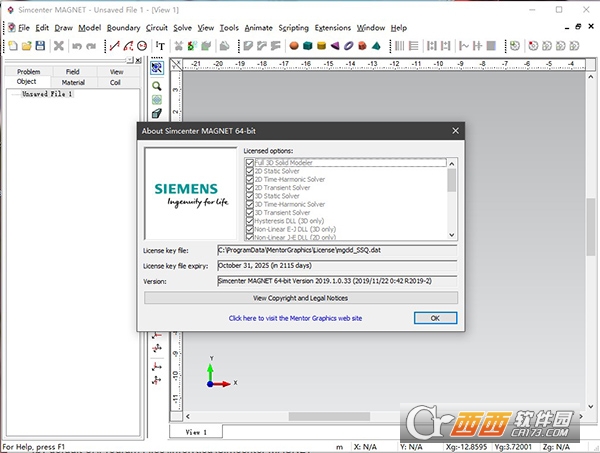The width and height of the screenshot is (600, 453).
Task: Click the License key file path field
Action: point(337,250)
